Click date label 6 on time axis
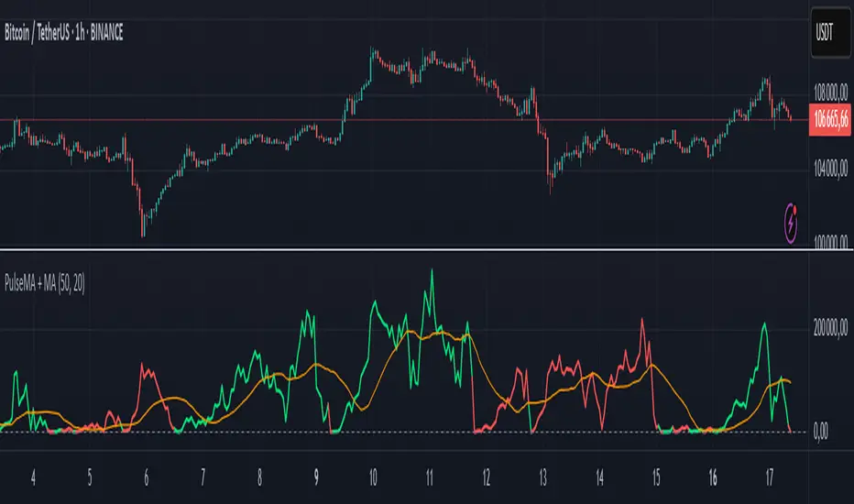The width and height of the screenshot is (854, 504). [147, 477]
